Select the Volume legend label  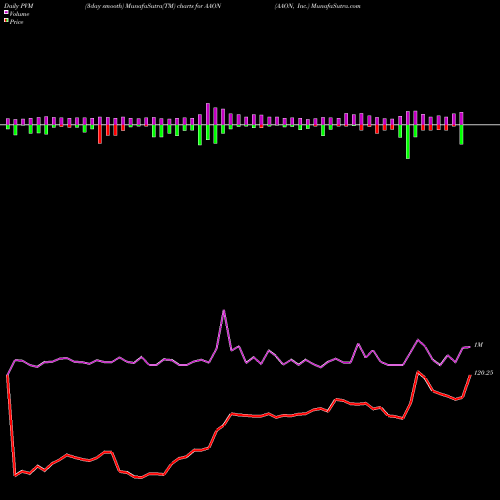pos(19,14)
